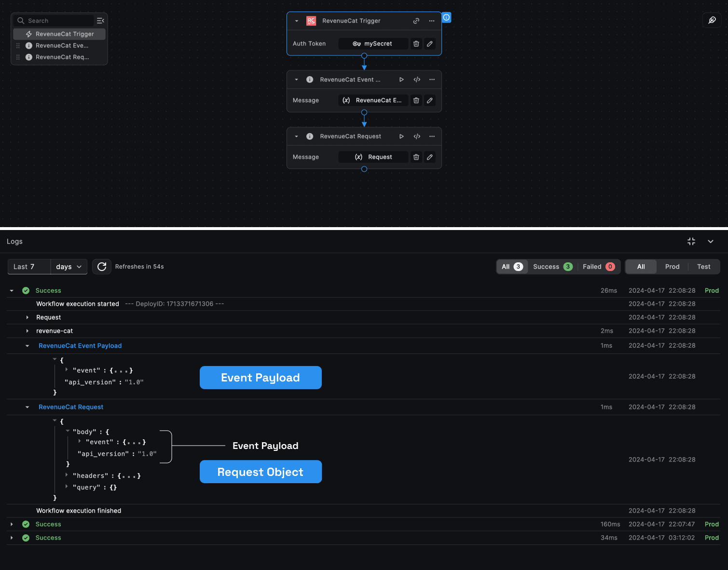Collapse RevenueCat Request log section

27,407
